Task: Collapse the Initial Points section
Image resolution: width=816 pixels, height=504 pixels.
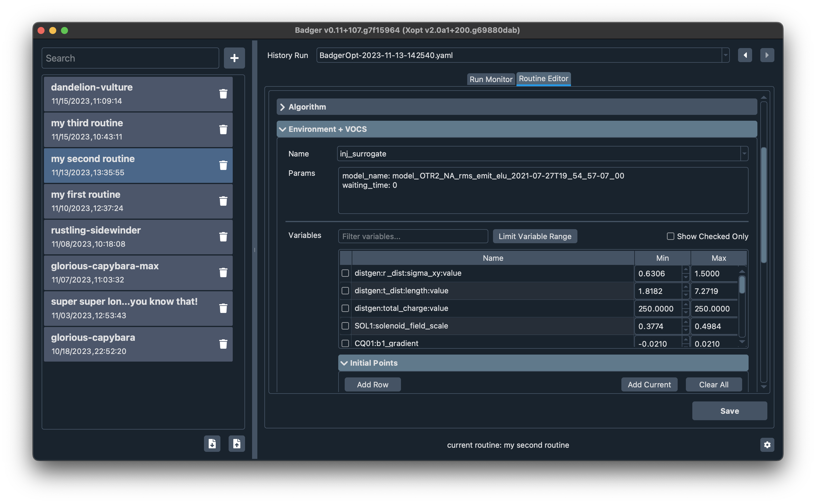Action: coord(543,363)
